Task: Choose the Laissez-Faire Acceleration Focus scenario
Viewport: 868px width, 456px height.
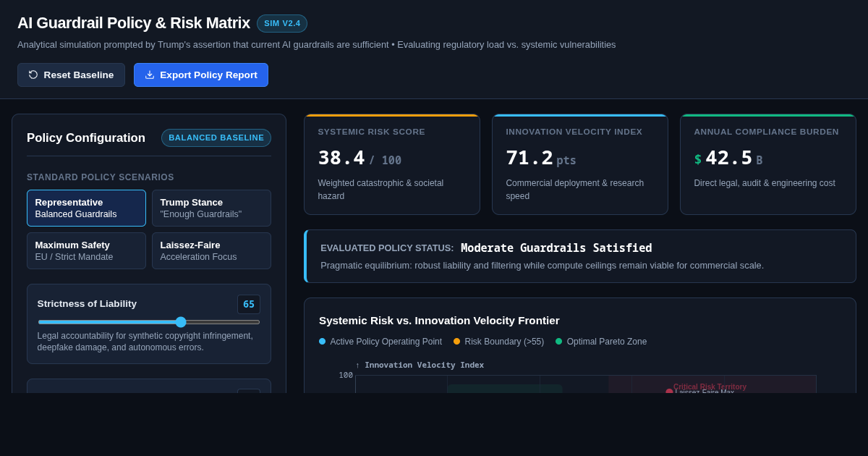Action: (211, 251)
